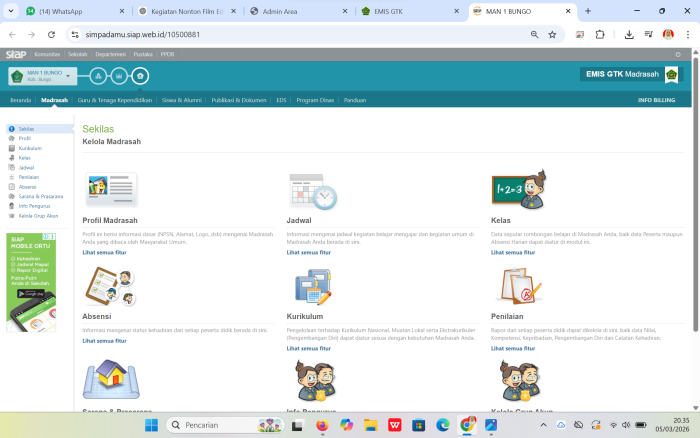The height and width of the screenshot is (438, 700).
Task: Click the Profil Madrasah card icon
Action: point(111,190)
